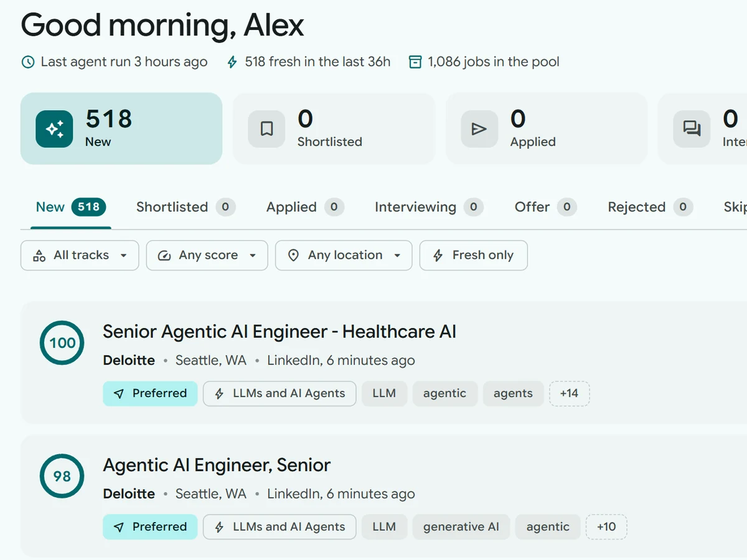Click the shapes icon in the All tracks filter

[x=39, y=256]
